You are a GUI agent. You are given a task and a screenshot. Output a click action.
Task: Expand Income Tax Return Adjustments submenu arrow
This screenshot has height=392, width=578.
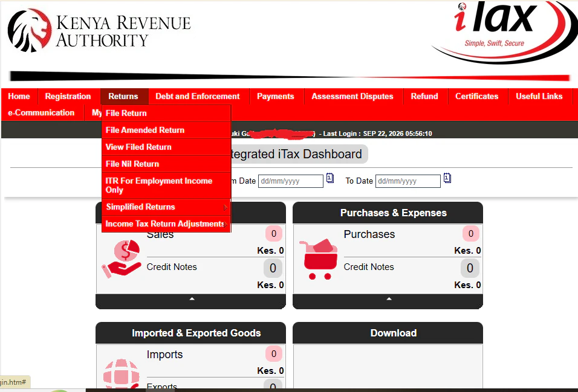click(x=226, y=224)
